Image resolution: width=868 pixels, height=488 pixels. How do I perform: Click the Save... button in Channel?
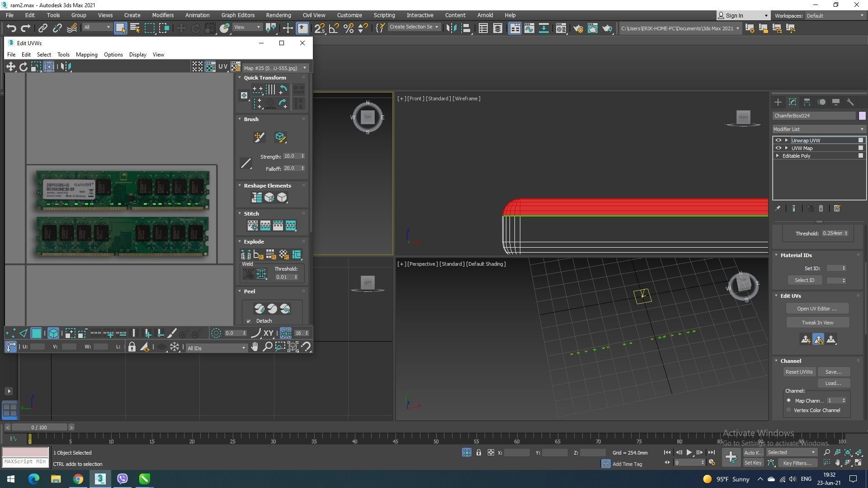834,372
